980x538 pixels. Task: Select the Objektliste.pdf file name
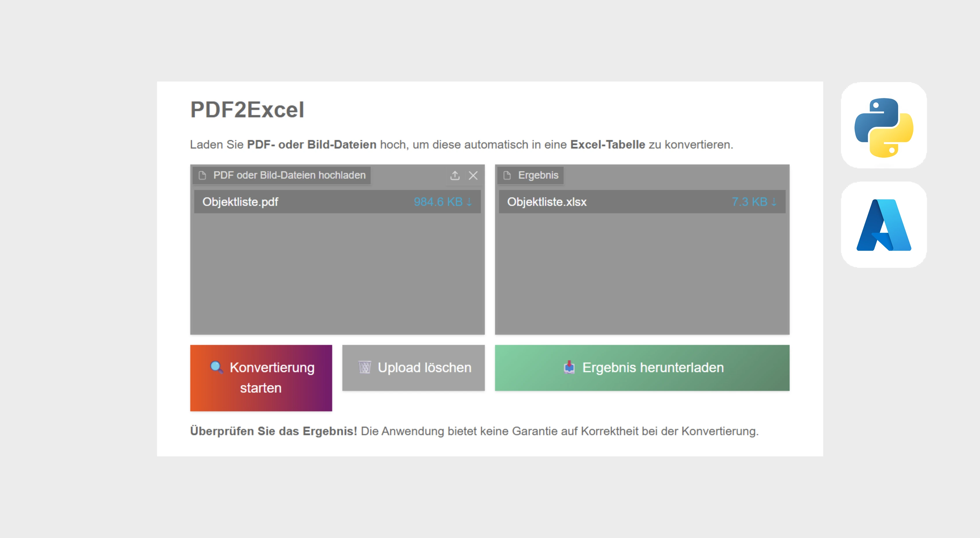click(x=240, y=202)
